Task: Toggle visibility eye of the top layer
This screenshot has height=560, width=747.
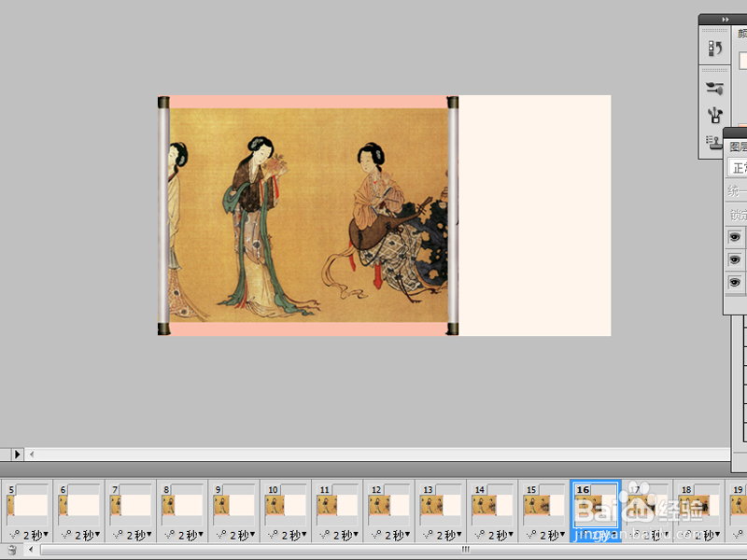Action: point(734,237)
